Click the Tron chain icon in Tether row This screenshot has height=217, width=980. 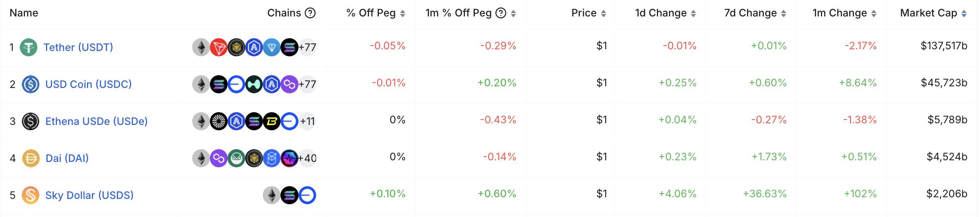pos(219,48)
